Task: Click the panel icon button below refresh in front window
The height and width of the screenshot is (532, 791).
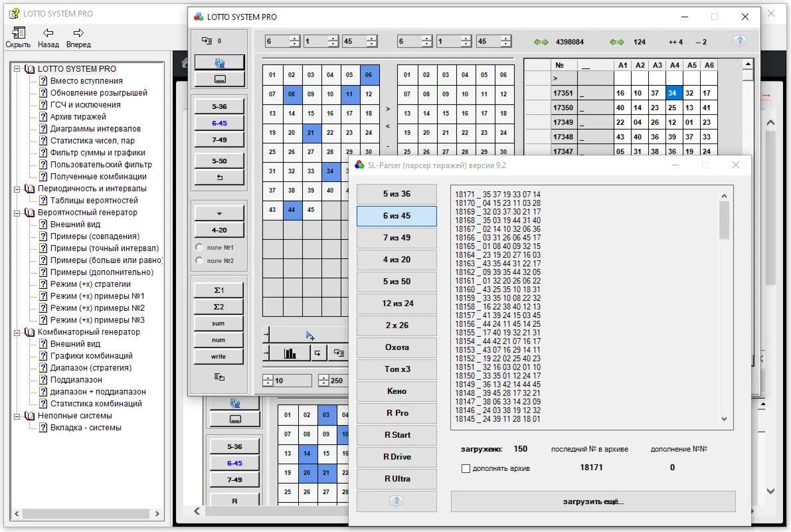Action: [219, 79]
